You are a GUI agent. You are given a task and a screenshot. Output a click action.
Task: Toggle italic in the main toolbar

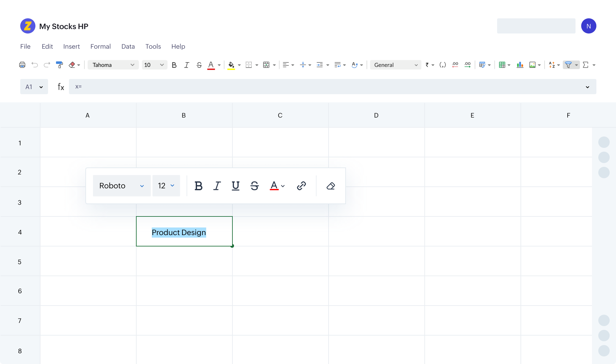tap(187, 65)
